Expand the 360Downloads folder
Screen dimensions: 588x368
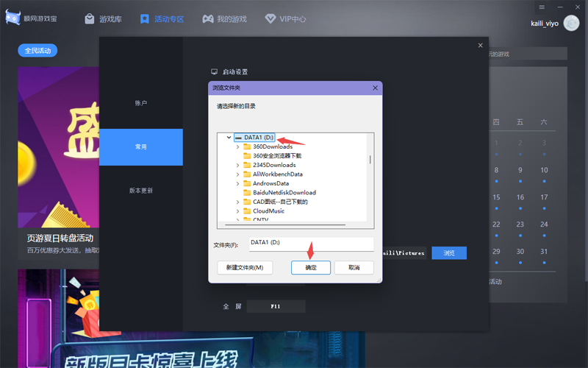(x=237, y=146)
